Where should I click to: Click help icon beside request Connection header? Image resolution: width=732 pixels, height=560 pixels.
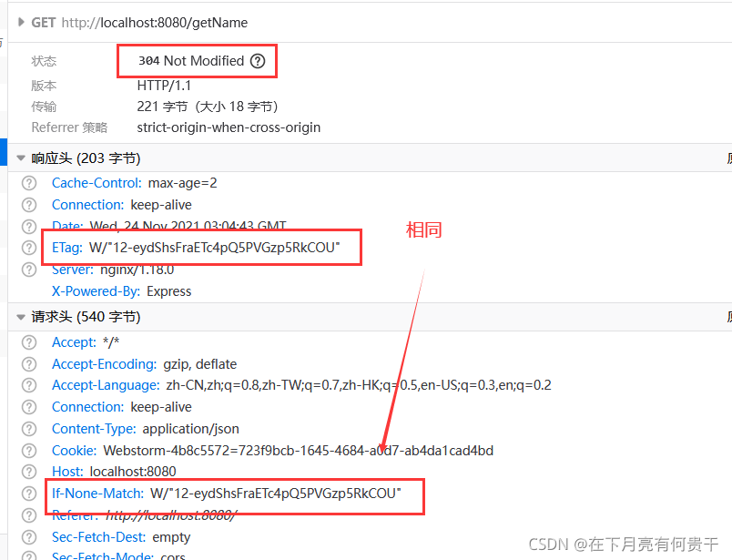pos(29,407)
